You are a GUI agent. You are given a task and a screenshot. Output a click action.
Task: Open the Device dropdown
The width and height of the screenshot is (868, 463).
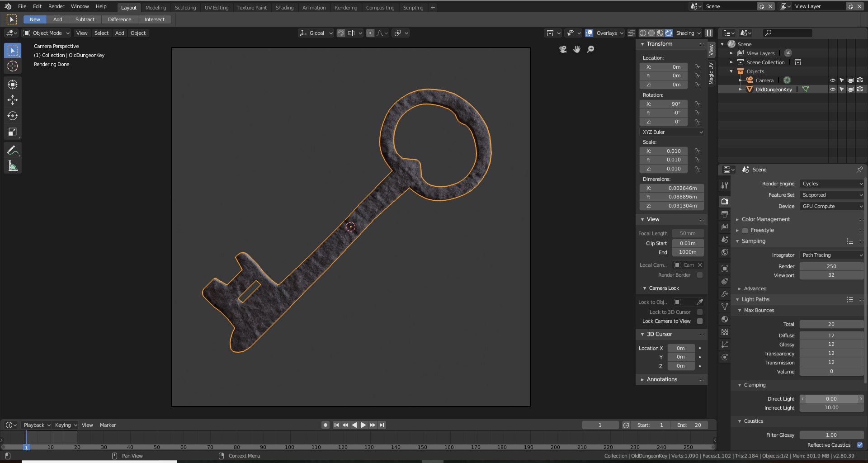(x=832, y=206)
